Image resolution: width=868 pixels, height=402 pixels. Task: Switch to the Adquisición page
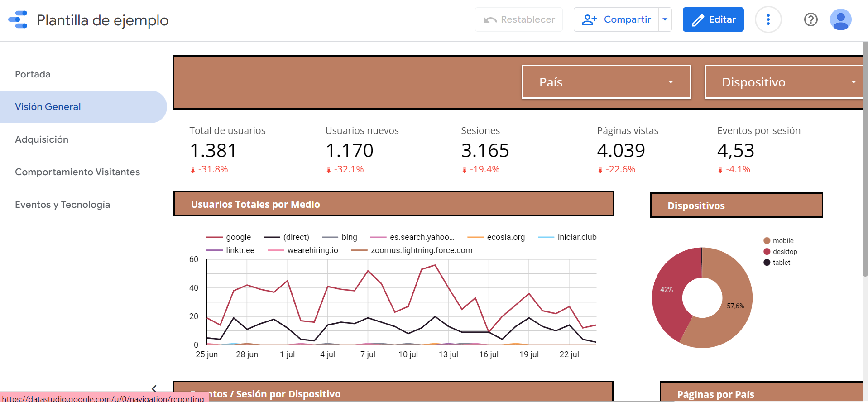(x=42, y=139)
